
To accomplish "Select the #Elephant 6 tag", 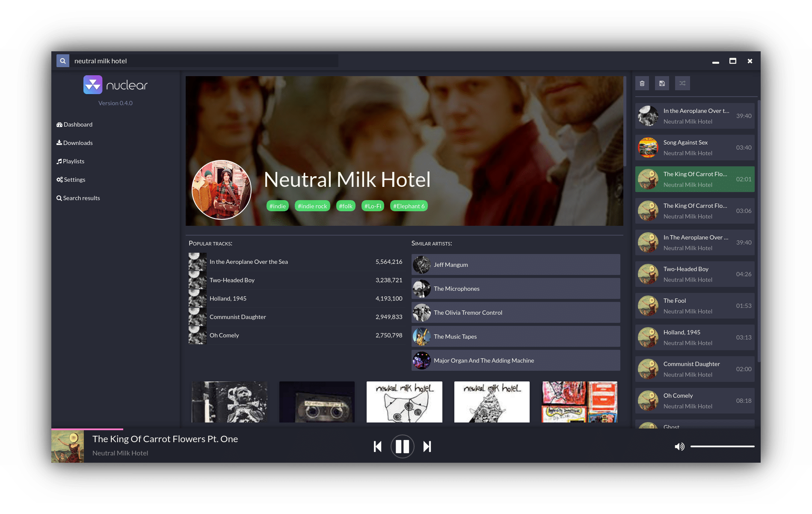I will coord(409,206).
